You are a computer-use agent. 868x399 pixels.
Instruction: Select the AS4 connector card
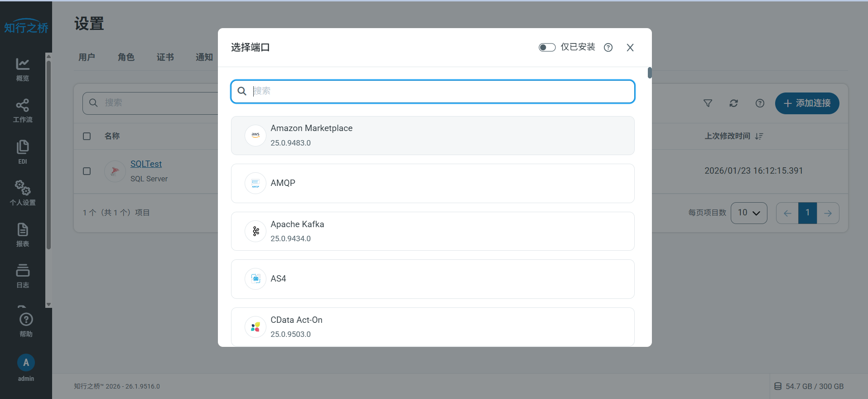[x=433, y=279]
